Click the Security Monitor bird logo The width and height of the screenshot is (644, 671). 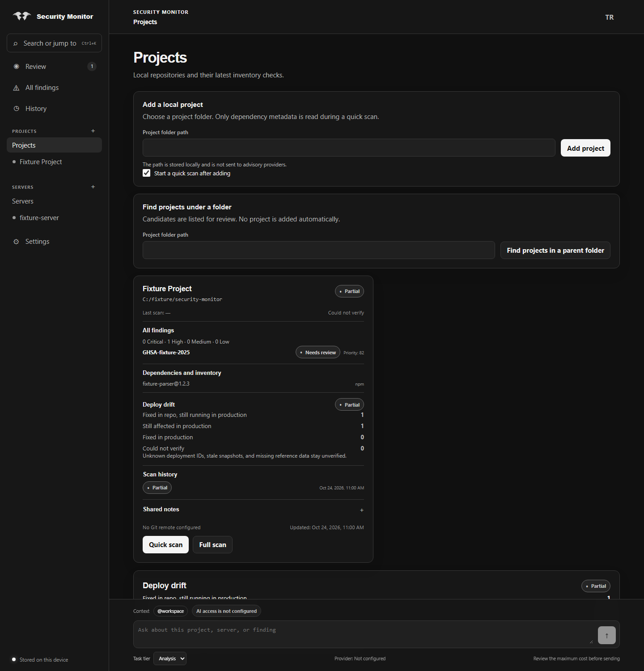tap(21, 16)
